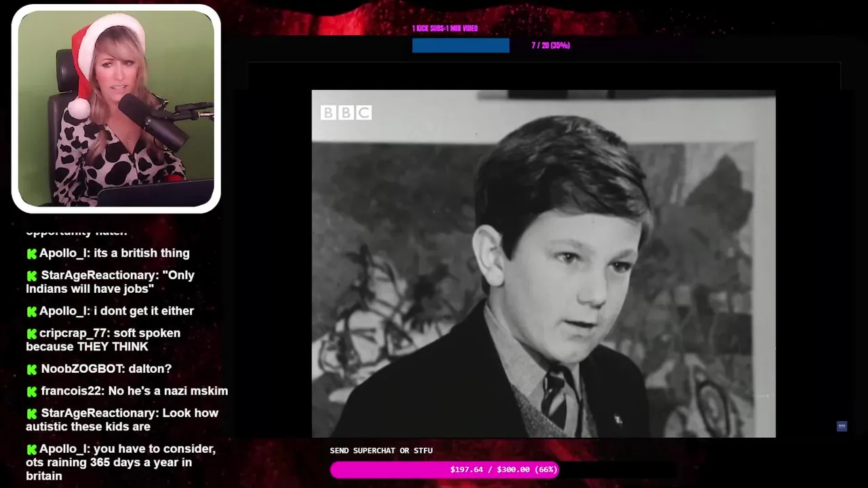This screenshot has height=488, width=868.
Task: Click username StarAgeReactionary in 'Look how autistic' message
Action: [100, 413]
